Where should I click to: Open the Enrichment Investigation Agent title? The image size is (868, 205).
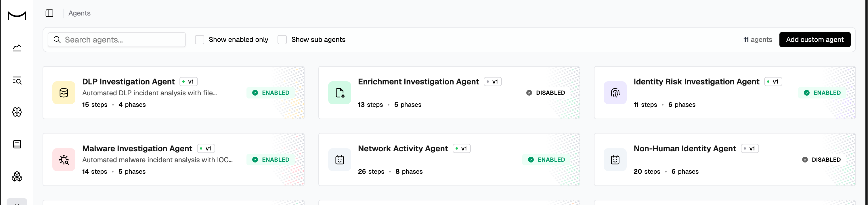coord(418,82)
